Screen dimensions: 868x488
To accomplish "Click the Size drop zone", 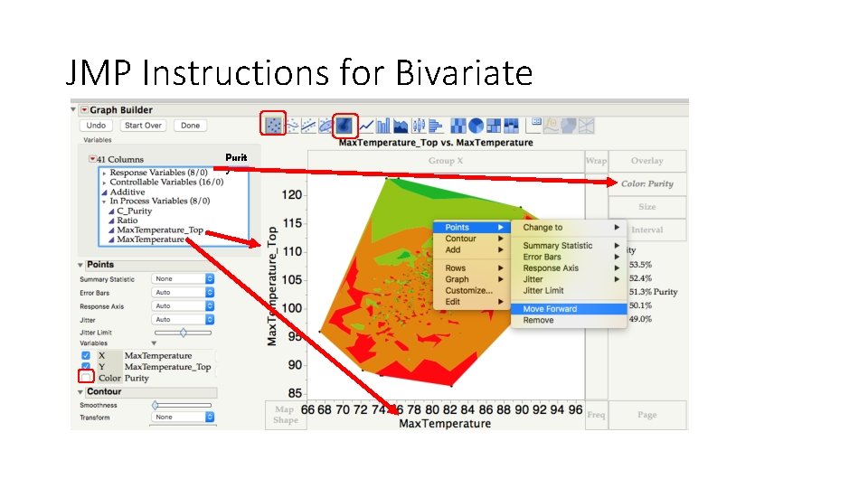I will [647, 207].
